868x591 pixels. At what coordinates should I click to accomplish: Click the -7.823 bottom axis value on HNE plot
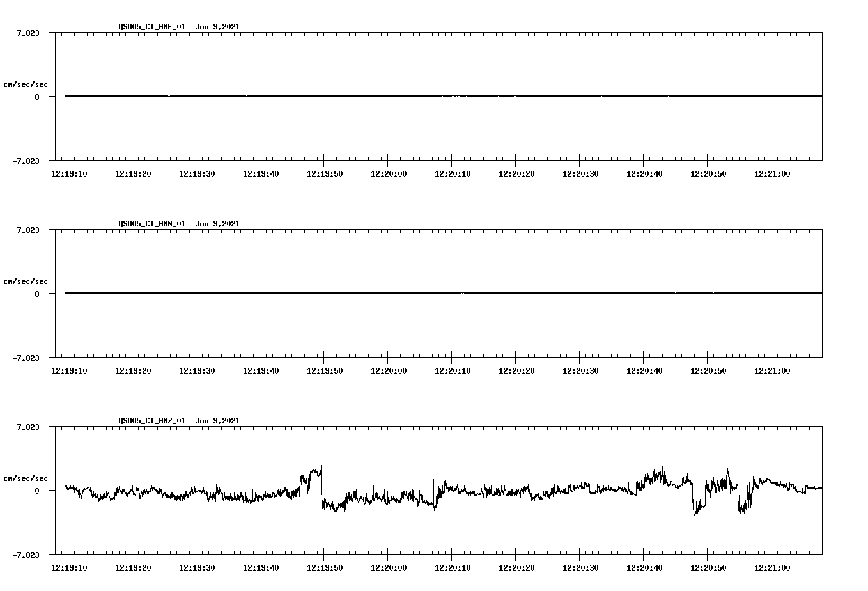(x=26, y=161)
